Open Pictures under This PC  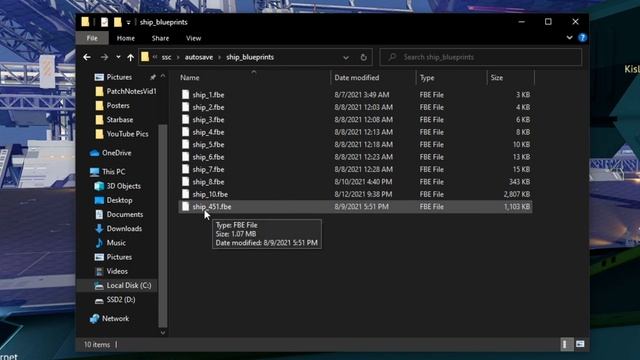[119, 257]
